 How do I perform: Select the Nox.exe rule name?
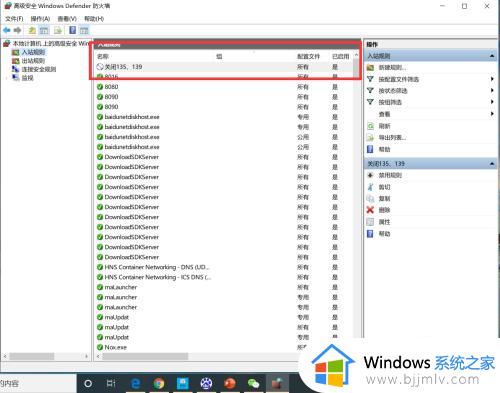116,347
